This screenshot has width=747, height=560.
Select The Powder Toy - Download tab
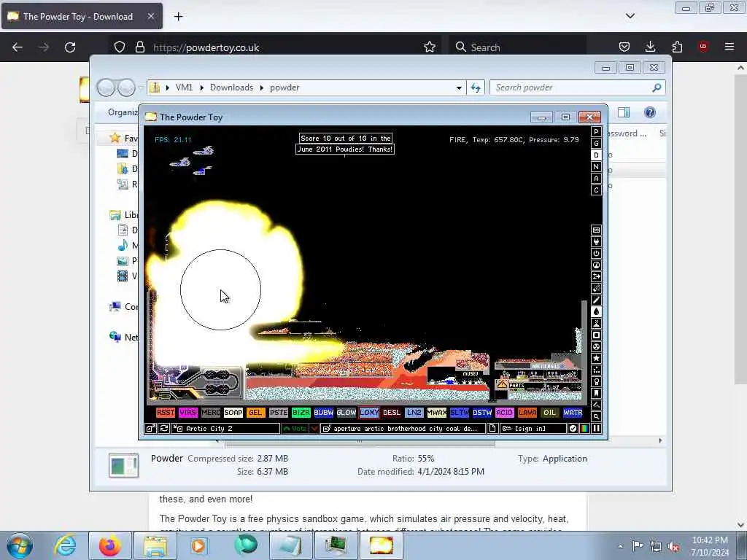point(82,17)
